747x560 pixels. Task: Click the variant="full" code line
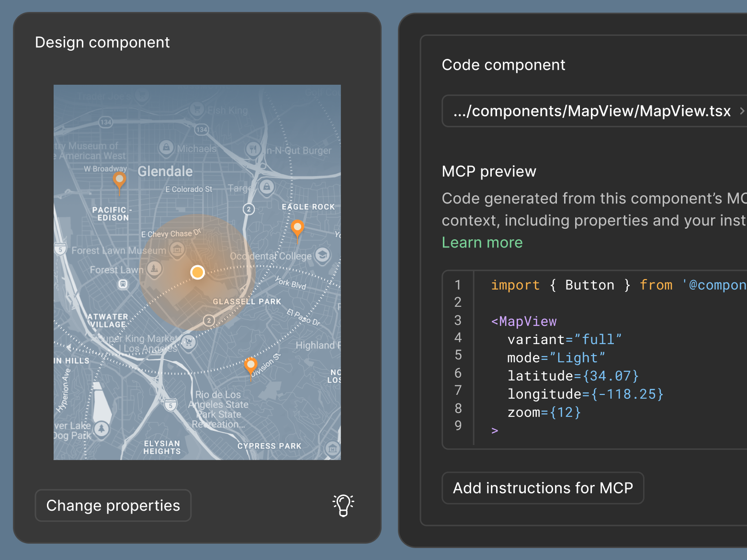565,339
